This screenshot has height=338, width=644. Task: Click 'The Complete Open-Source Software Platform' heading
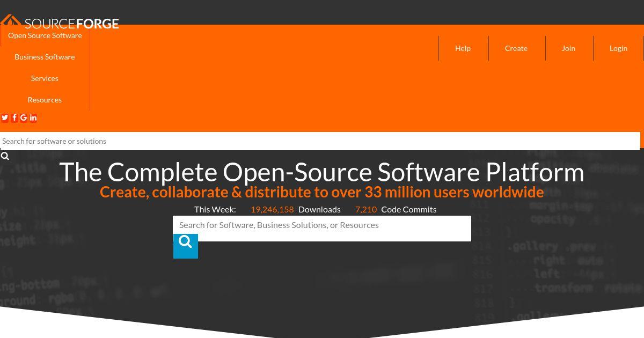321,172
